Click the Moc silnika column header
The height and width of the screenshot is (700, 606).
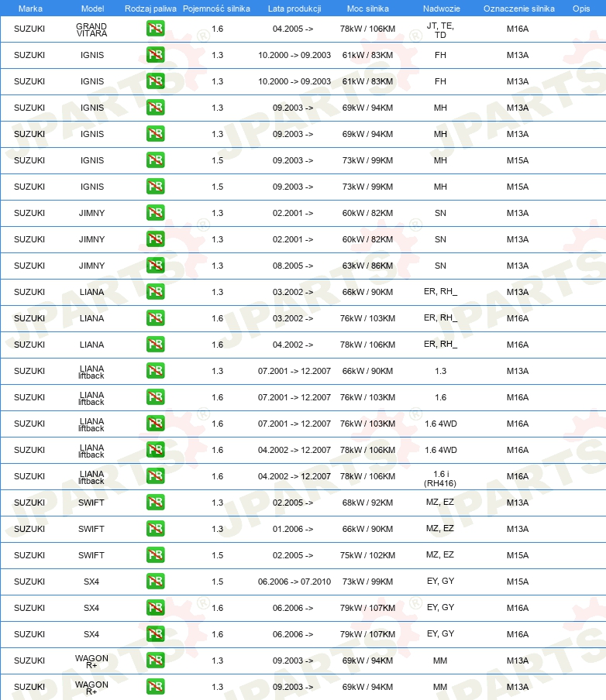[x=368, y=9]
